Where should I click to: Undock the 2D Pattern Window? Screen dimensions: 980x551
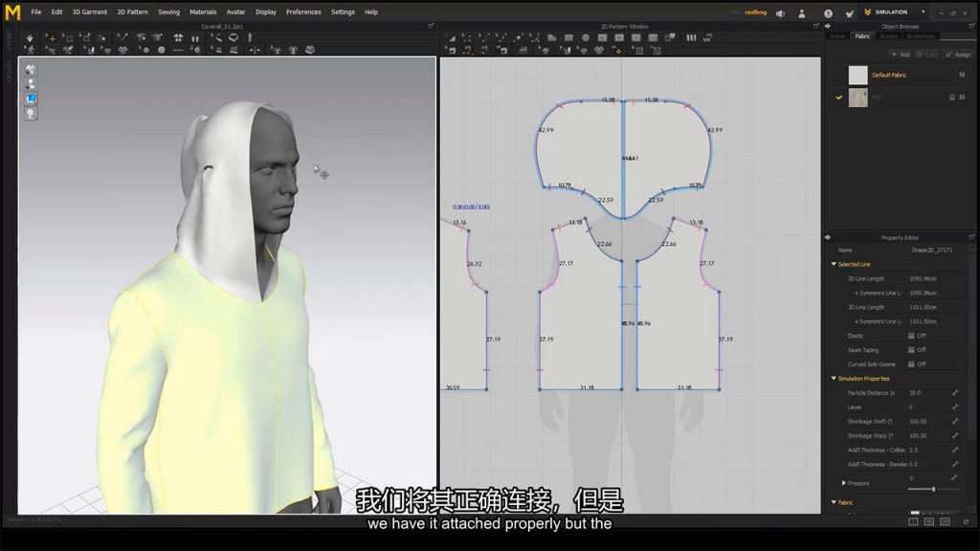click(815, 26)
